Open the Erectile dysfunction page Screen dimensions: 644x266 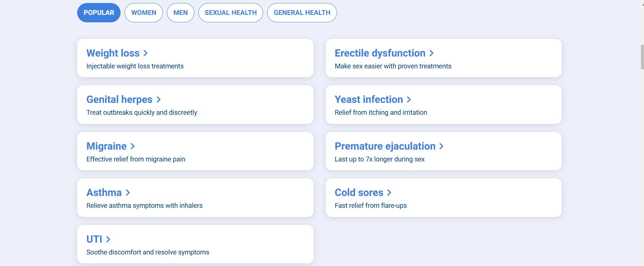444,58
